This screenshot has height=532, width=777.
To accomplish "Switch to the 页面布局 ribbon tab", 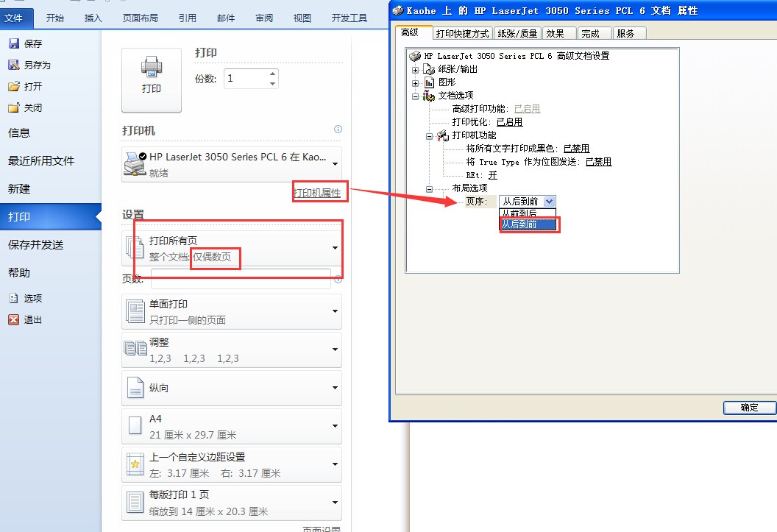I will [x=141, y=18].
